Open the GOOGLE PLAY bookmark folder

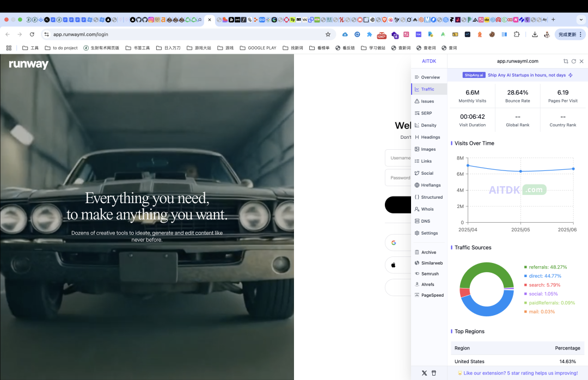coord(258,48)
